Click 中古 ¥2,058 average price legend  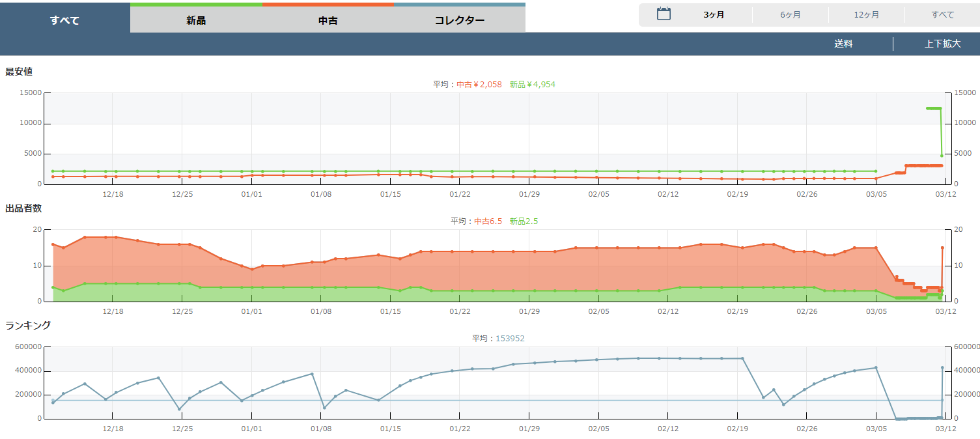pyautogui.click(x=479, y=84)
